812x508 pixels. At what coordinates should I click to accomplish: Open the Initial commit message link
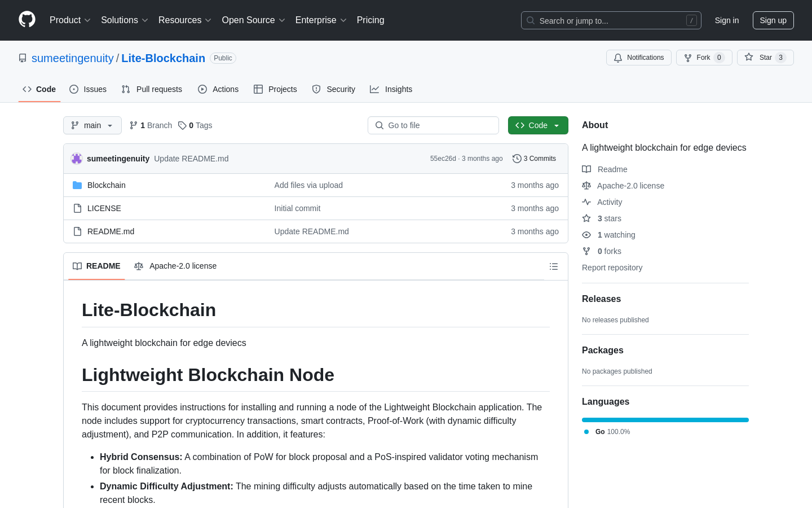click(x=297, y=208)
